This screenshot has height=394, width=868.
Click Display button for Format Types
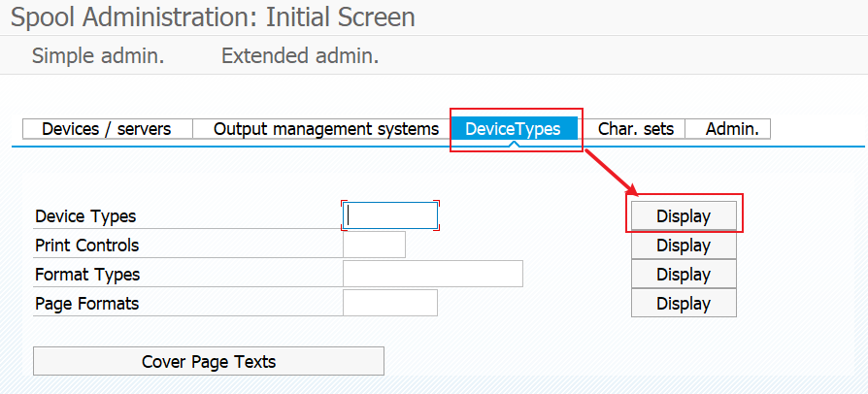tap(684, 275)
